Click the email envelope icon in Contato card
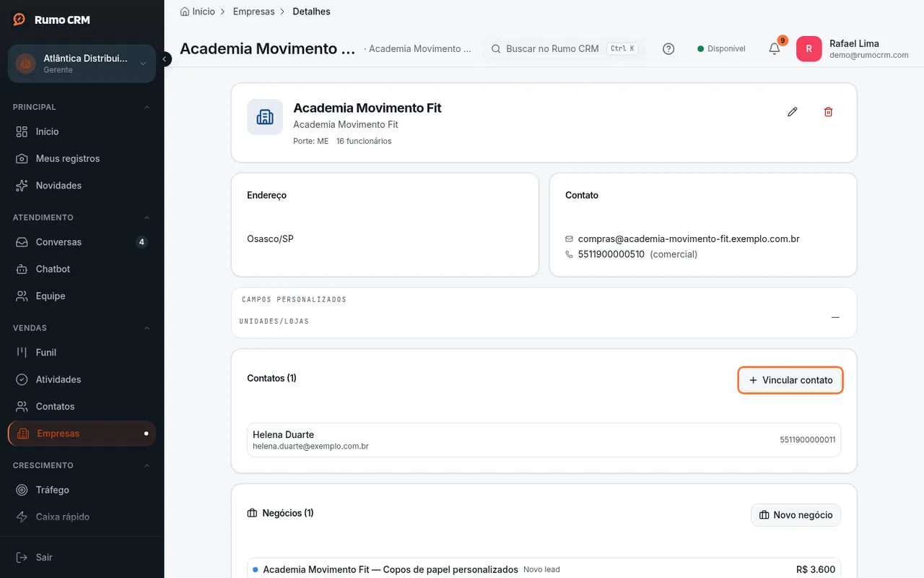924x578 pixels. click(x=570, y=239)
